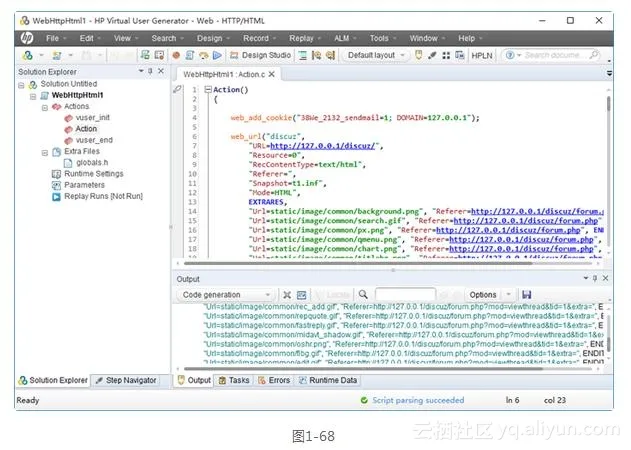Switch to the Errors tab
631x450 pixels.
pyautogui.click(x=274, y=380)
